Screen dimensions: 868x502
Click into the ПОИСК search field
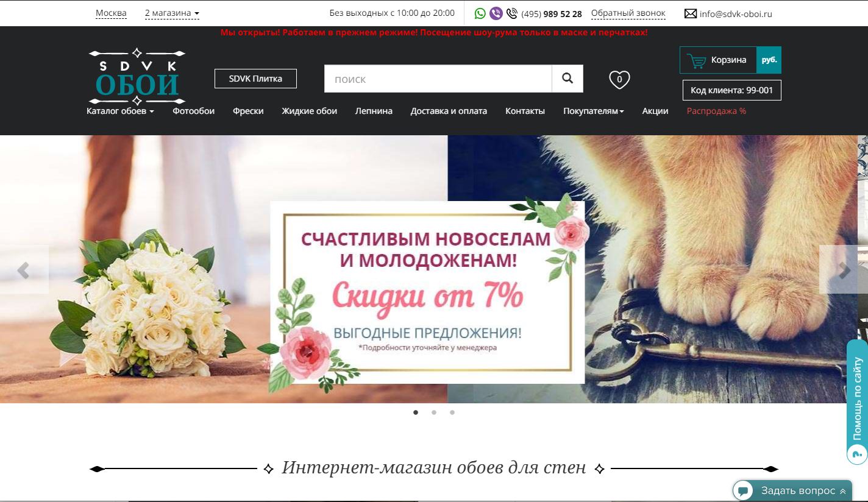point(438,79)
